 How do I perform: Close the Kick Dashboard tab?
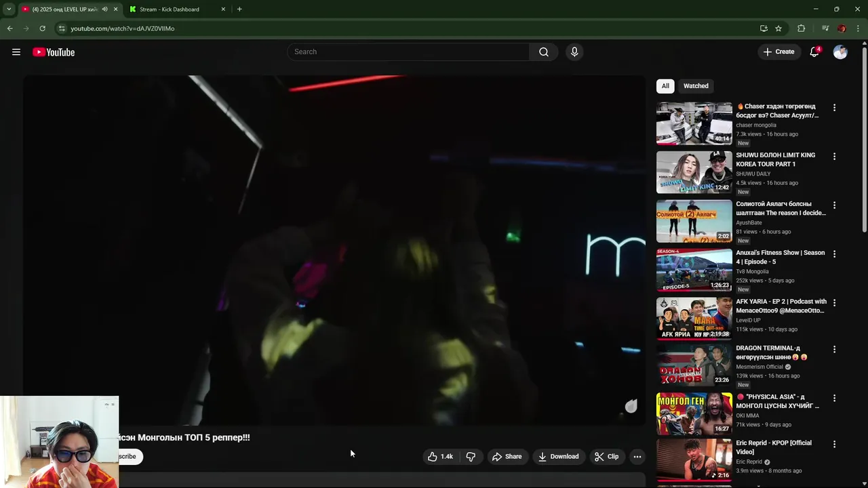[223, 9]
